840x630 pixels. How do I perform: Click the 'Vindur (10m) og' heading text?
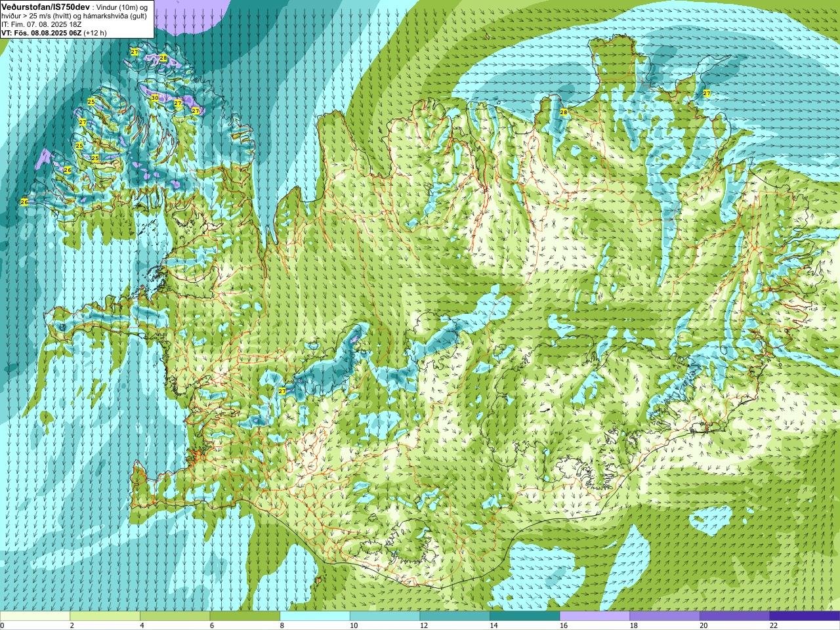point(123,7)
